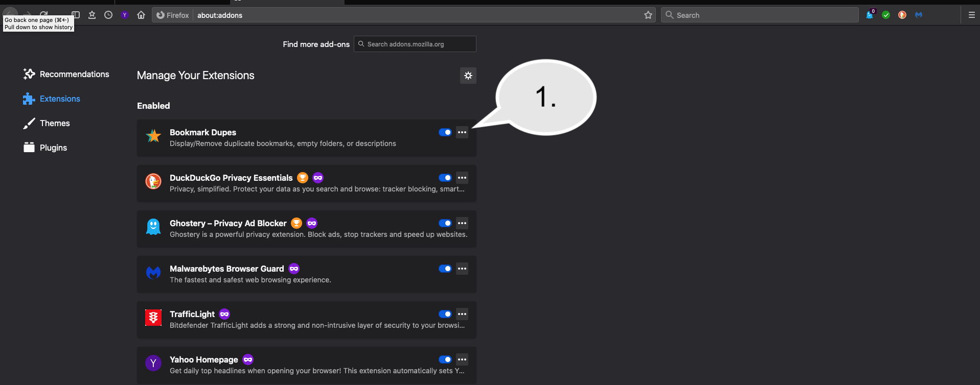Viewport: 980px width, 385px height.
Task: Open the TrafficLight extension details
Action: coord(192,314)
